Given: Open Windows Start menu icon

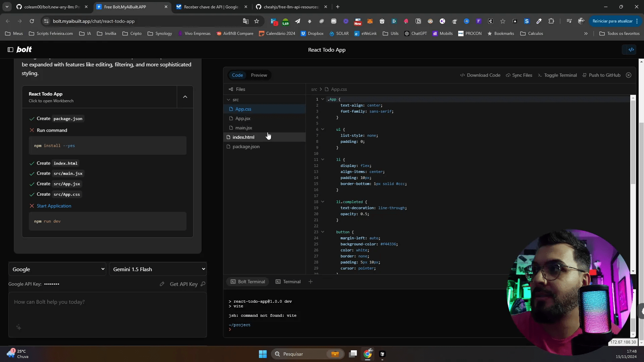Looking at the screenshot, I should tap(263, 354).
